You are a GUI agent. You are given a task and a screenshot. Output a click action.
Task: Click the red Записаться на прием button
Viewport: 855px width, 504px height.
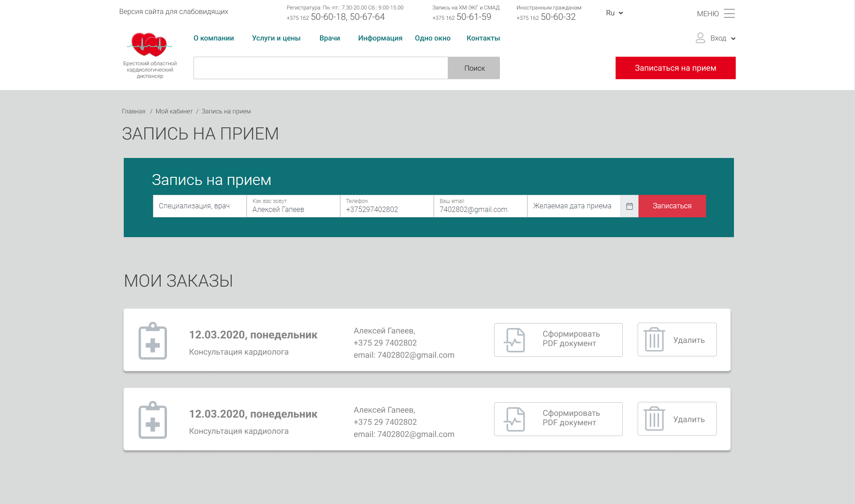[675, 68]
